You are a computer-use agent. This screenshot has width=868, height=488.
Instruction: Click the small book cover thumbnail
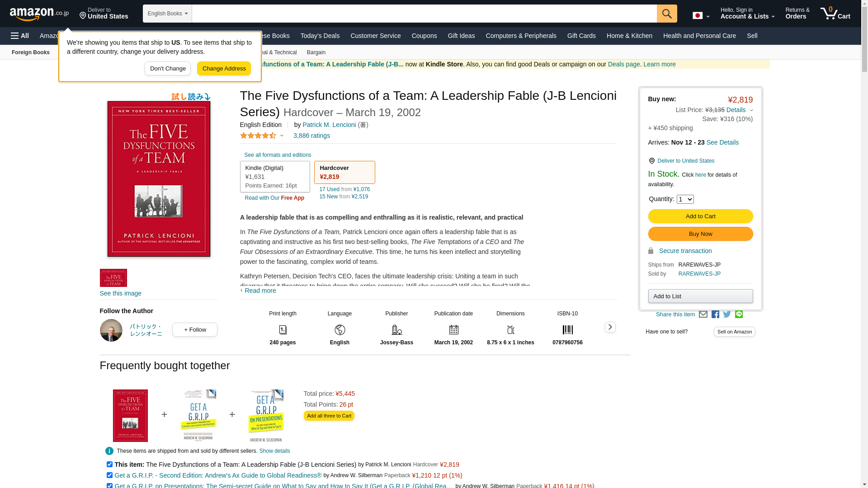click(x=113, y=278)
